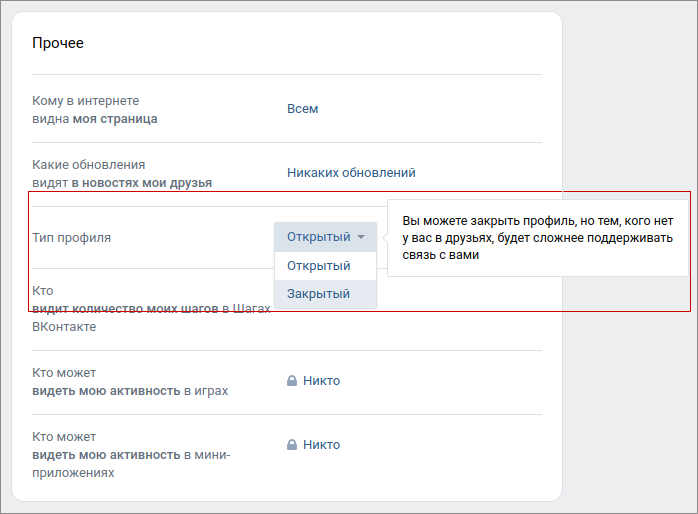Click the lock icon for games activity
This screenshot has width=698, height=514.
(x=292, y=381)
